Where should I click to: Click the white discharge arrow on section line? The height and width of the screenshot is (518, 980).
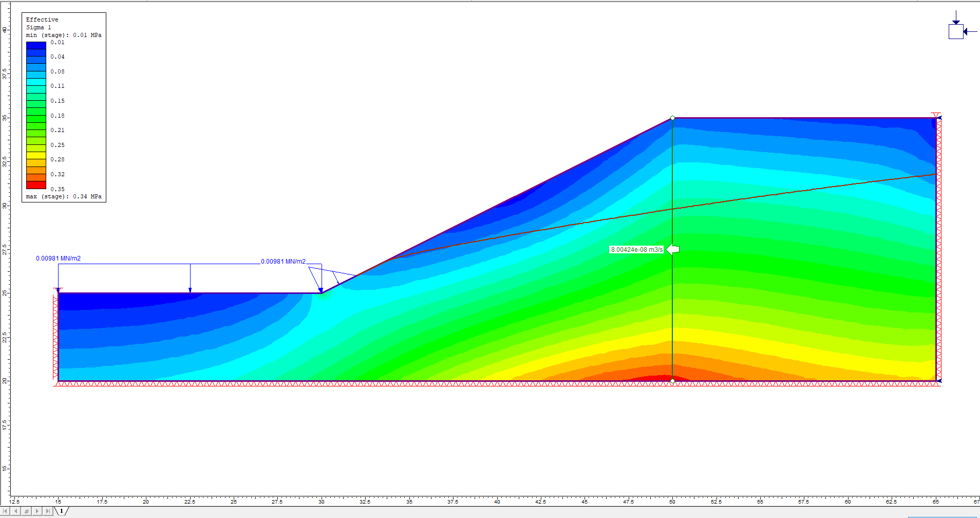(x=673, y=250)
